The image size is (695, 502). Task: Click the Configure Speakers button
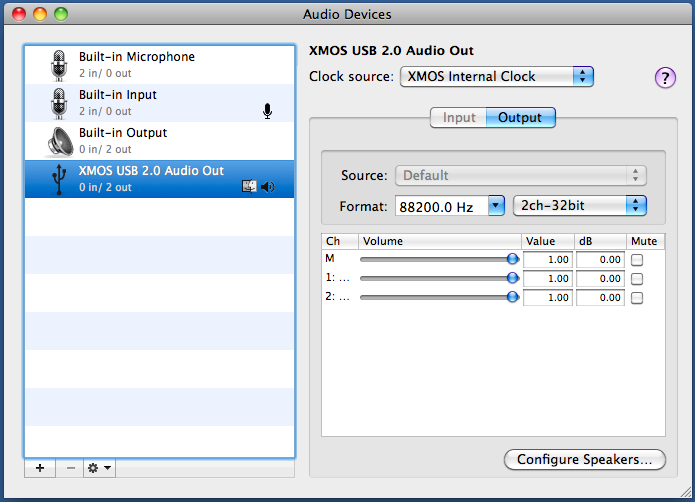tap(585, 459)
